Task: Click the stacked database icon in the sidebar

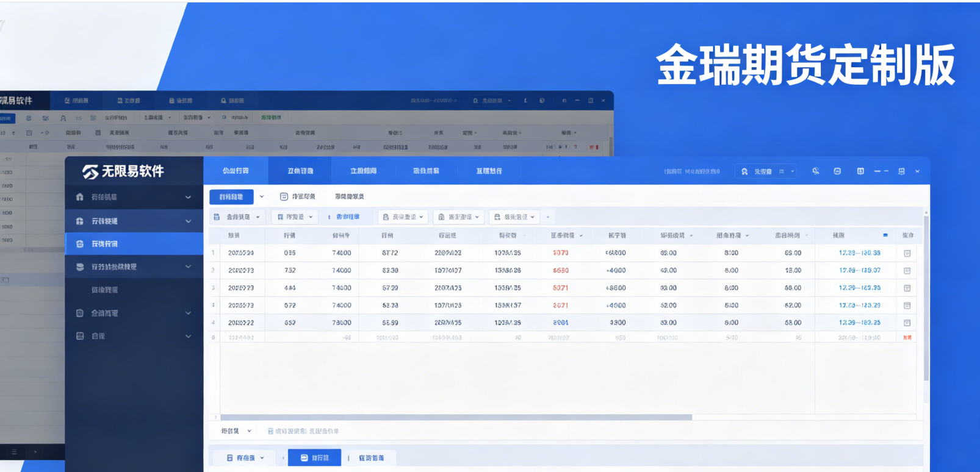Action: click(79, 266)
